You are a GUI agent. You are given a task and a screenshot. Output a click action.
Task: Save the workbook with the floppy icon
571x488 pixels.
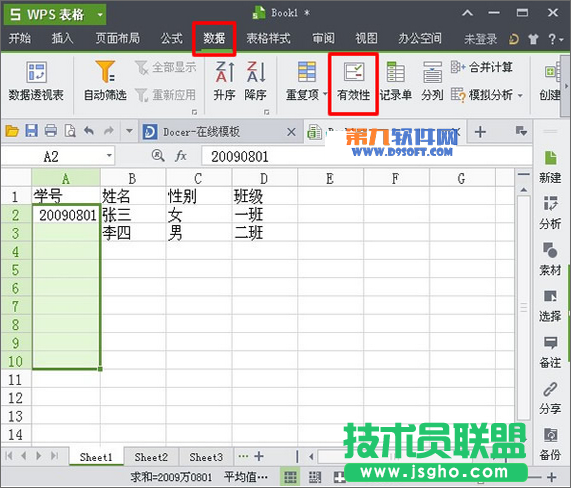pyautogui.click(x=32, y=131)
